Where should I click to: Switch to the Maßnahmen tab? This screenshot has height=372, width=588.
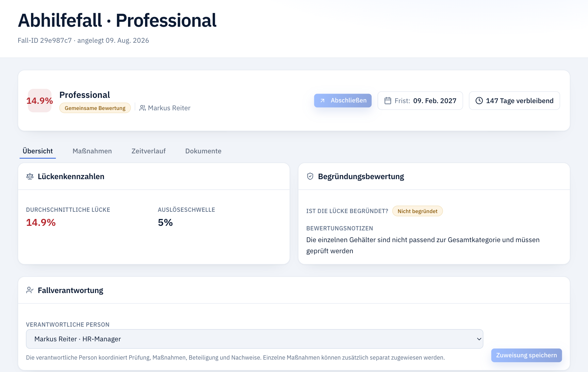[x=92, y=151]
